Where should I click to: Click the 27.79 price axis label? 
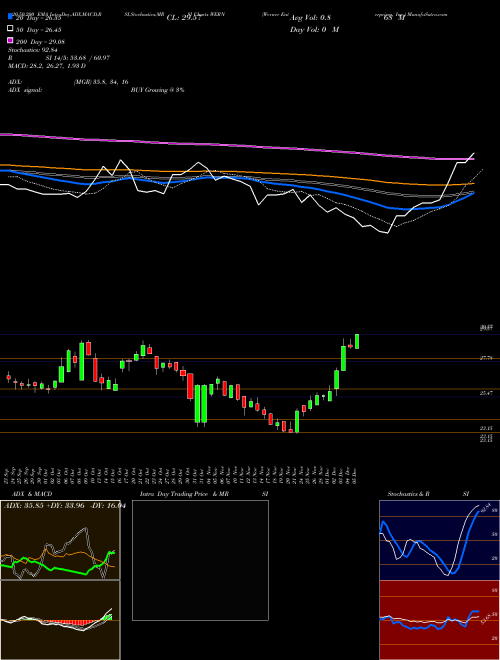click(x=486, y=358)
